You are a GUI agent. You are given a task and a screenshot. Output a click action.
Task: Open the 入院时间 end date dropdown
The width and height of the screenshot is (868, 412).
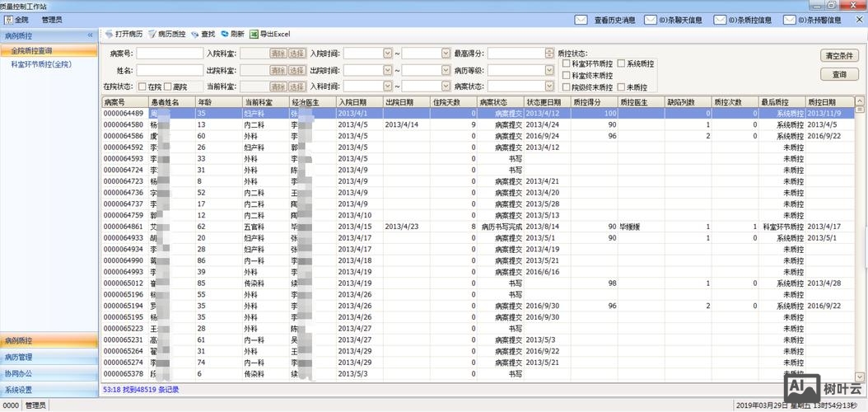pos(446,54)
